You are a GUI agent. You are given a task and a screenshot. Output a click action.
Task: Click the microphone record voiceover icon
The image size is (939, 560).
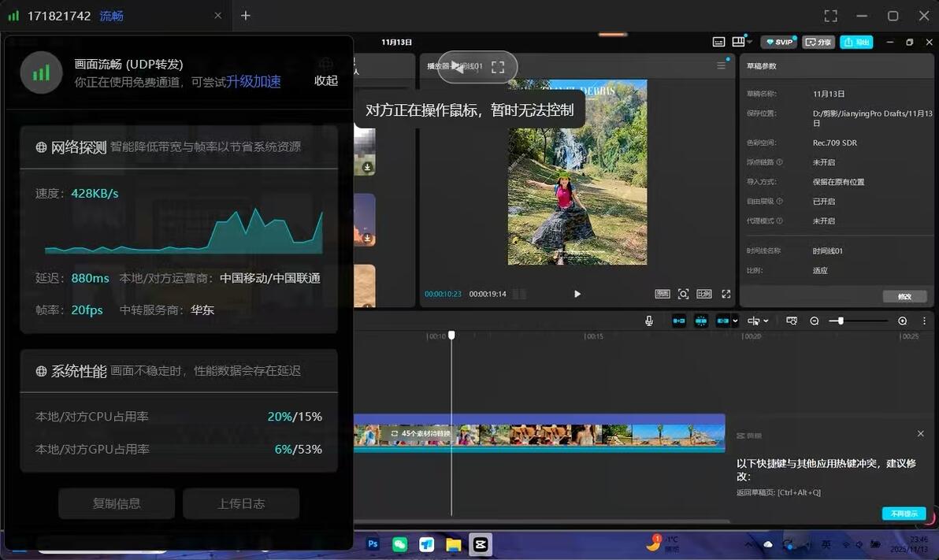point(648,321)
